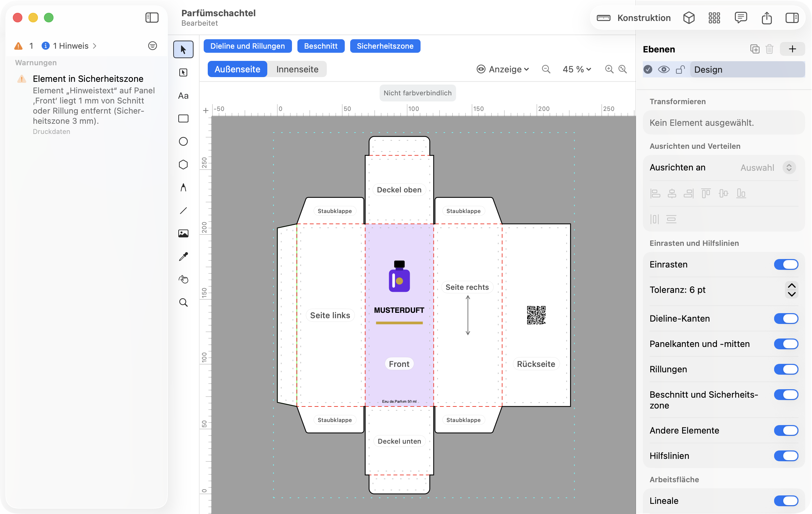Open the 45 % zoom level dropdown
This screenshot has height=514, width=812.
point(577,69)
